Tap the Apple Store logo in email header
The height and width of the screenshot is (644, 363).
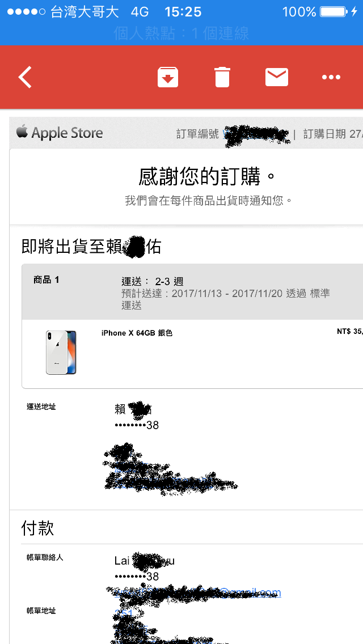[x=60, y=133]
